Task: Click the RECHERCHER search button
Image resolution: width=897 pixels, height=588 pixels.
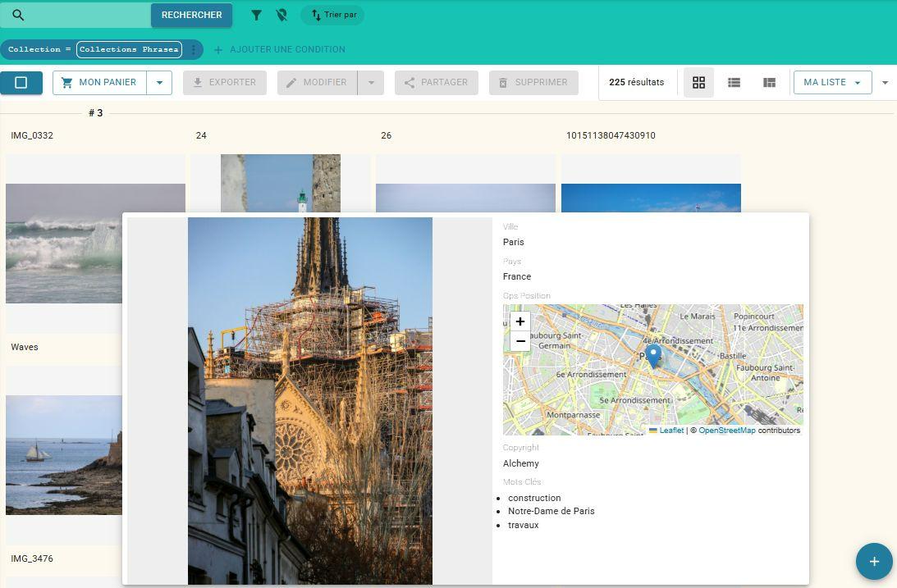Action: 192,15
